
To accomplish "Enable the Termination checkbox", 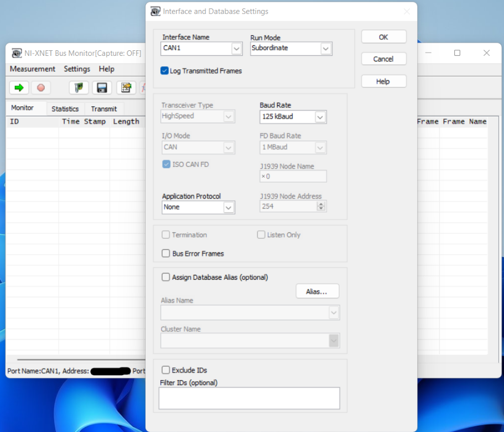I will (x=165, y=235).
